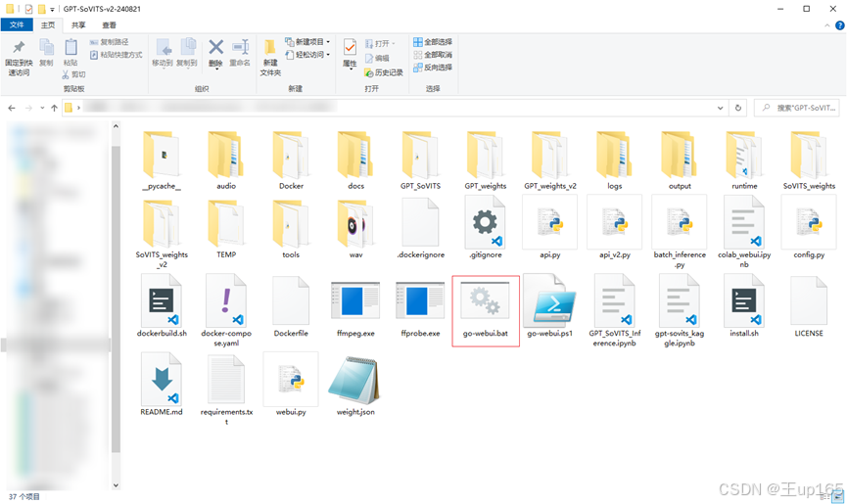
Task: Open the TEMP folder
Action: point(226,229)
